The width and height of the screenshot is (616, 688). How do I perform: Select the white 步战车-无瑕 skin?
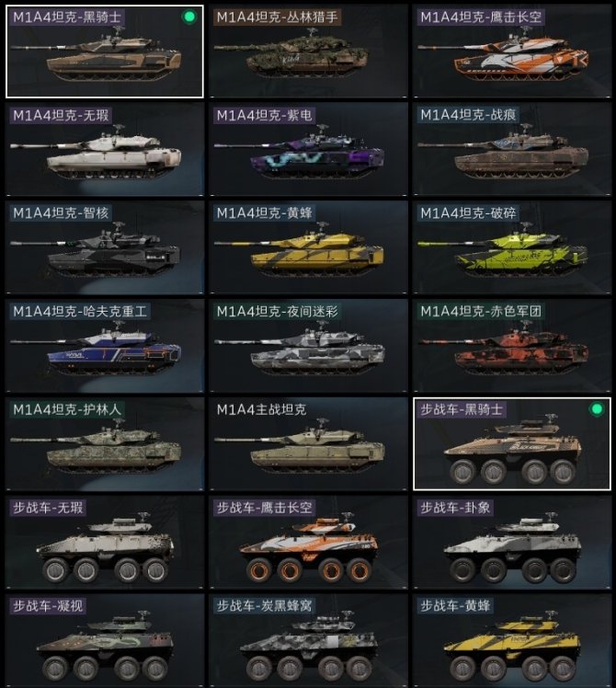(105, 543)
